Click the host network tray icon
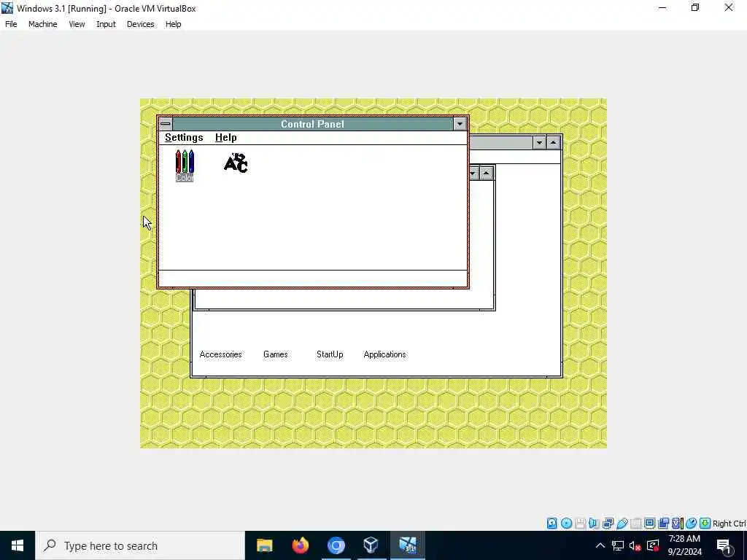The width and height of the screenshot is (747, 560). click(618, 545)
